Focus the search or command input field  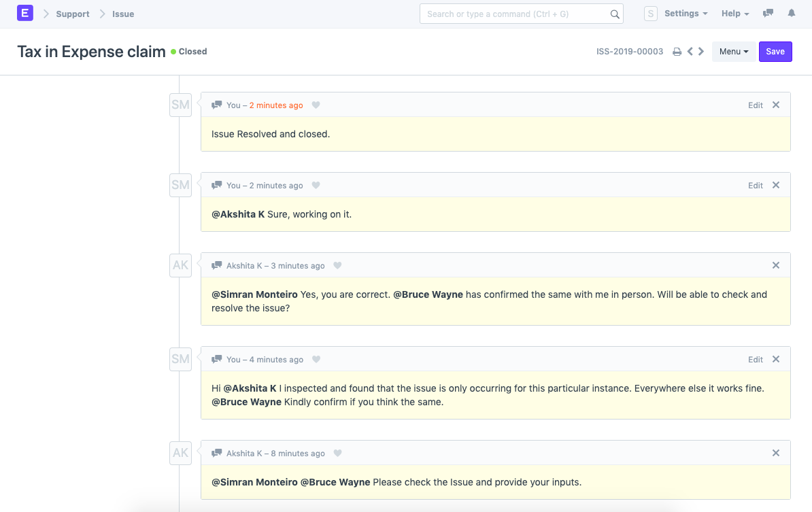[x=513, y=14]
